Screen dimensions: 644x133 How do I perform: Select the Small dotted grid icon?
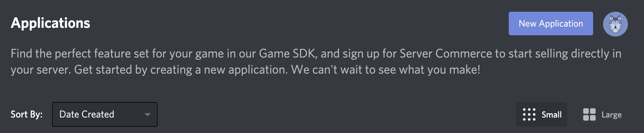click(529, 114)
